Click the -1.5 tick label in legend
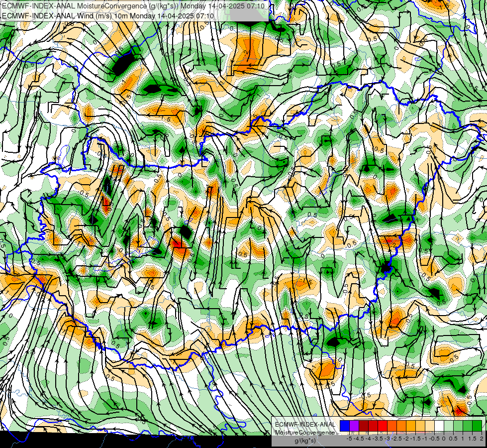Screen dimensions: 487x448 click(x=415, y=439)
